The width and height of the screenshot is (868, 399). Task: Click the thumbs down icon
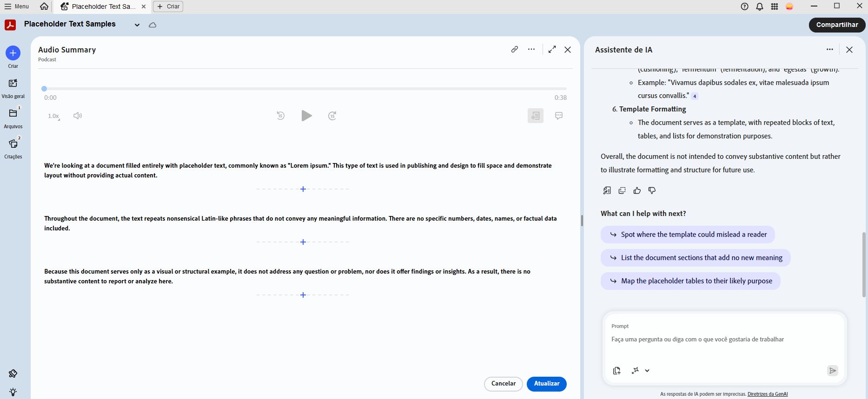[652, 190]
